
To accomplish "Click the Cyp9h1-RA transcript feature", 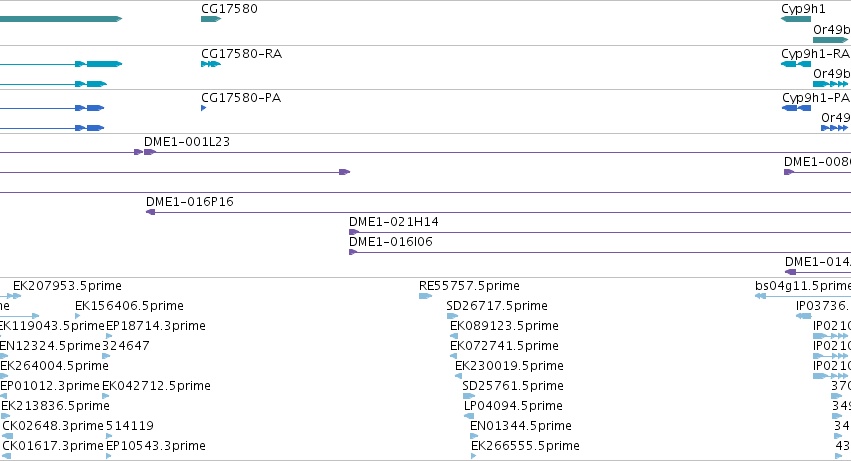I will point(796,64).
